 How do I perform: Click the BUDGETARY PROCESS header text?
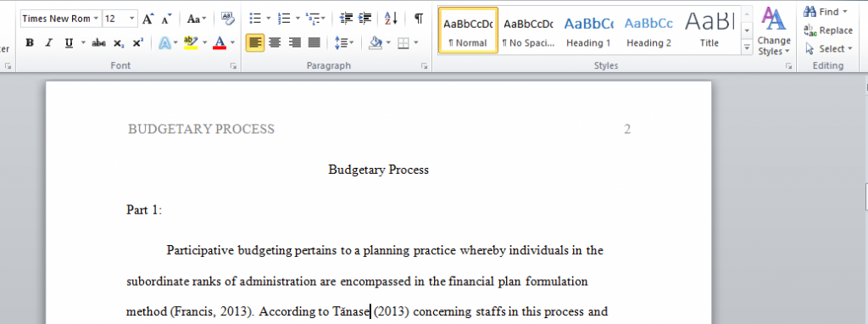(x=201, y=130)
